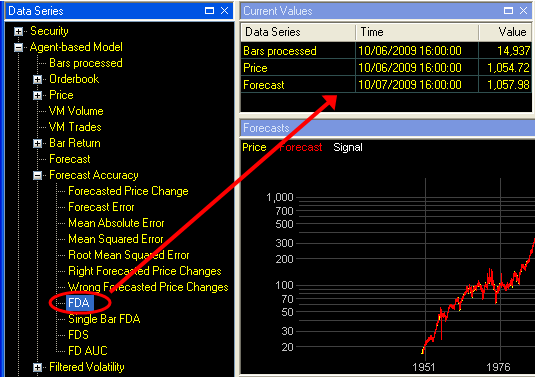Select the Price row in Current Values
Screen dimensions: 535x377
[386, 68]
